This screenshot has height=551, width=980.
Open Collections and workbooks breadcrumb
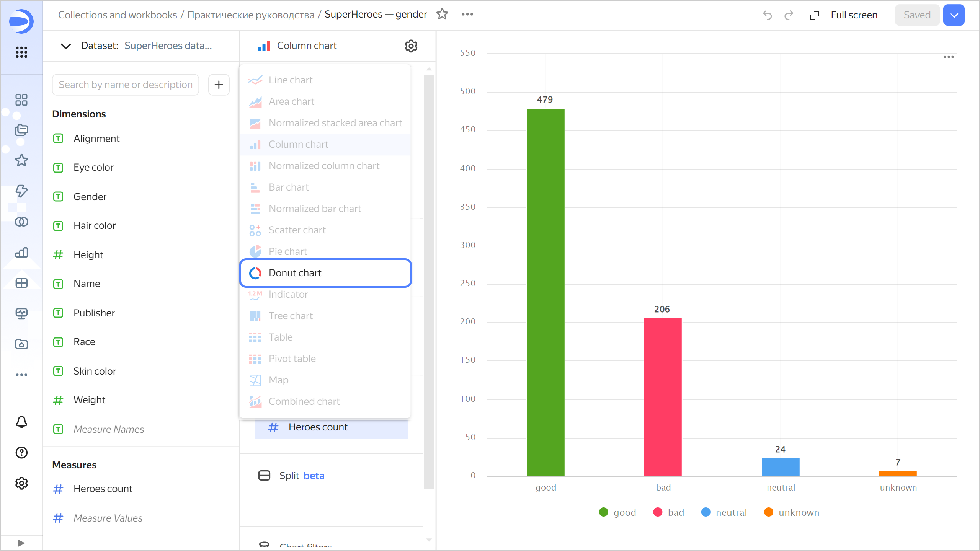coord(117,15)
